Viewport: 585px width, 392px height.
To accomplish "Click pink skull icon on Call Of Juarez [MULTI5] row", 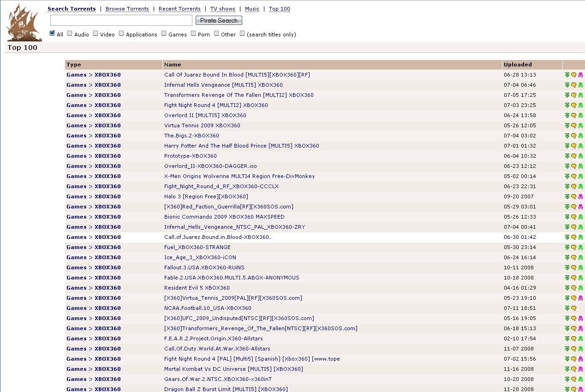I will point(580,75).
